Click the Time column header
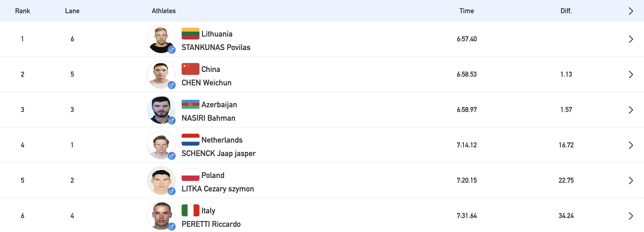The image size is (644, 232). coord(467,11)
